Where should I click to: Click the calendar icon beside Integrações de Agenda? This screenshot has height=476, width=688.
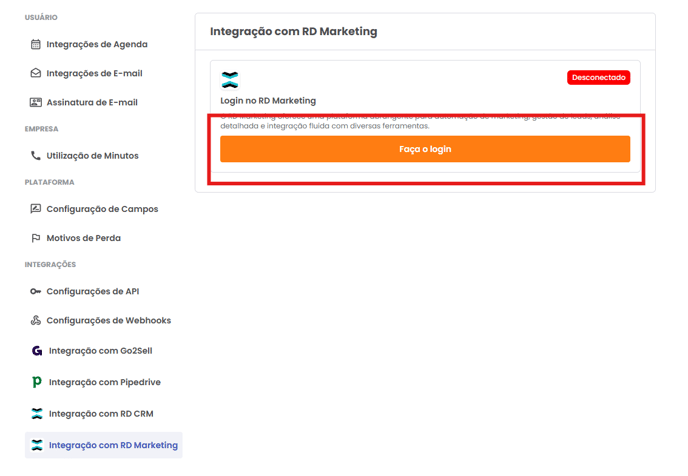tap(36, 44)
